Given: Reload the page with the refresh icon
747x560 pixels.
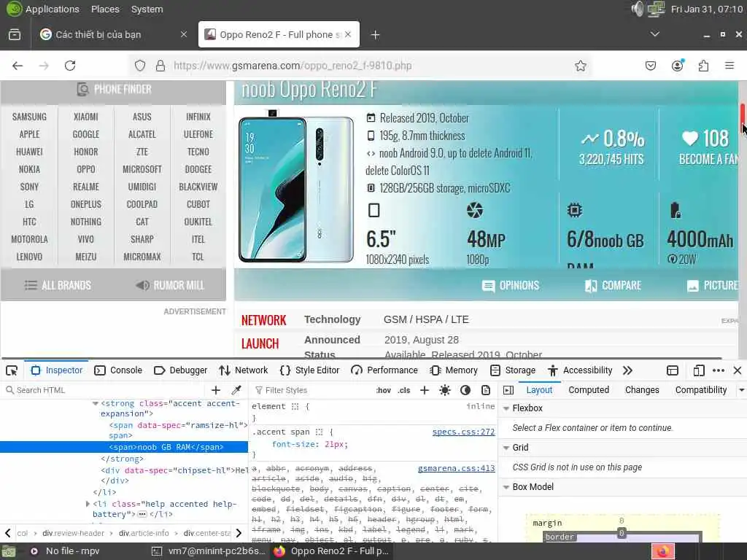Looking at the screenshot, I should tap(70, 66).
